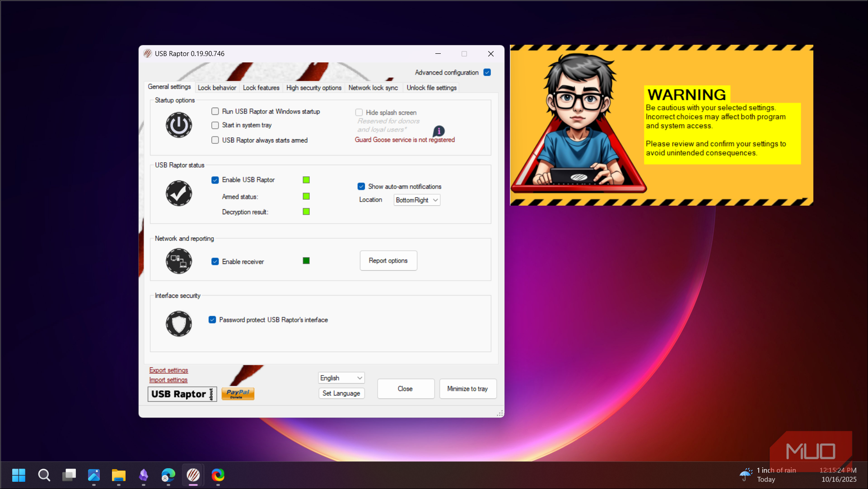
Task: Uncheck Enable USB Raptor
Action: click(215, 180)
